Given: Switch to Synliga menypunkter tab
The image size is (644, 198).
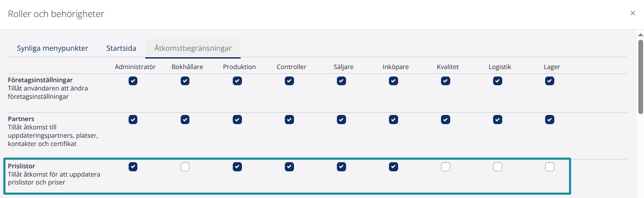Looking at the screenshot, I should 52,48.
